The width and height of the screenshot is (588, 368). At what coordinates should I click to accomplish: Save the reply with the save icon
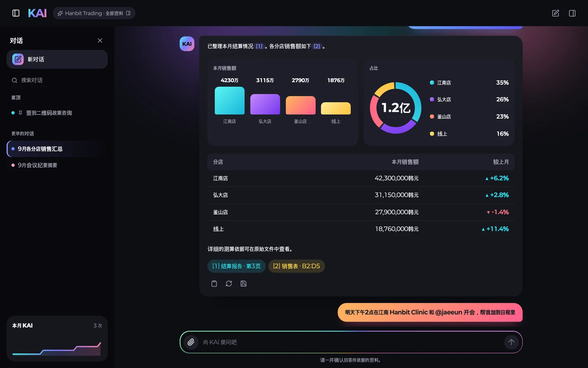244,284
